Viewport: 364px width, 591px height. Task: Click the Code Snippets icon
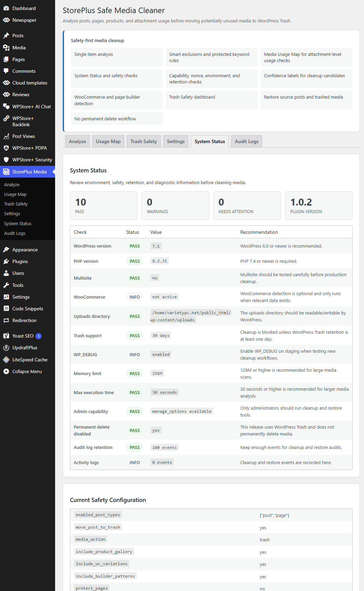tap(6, 309)
